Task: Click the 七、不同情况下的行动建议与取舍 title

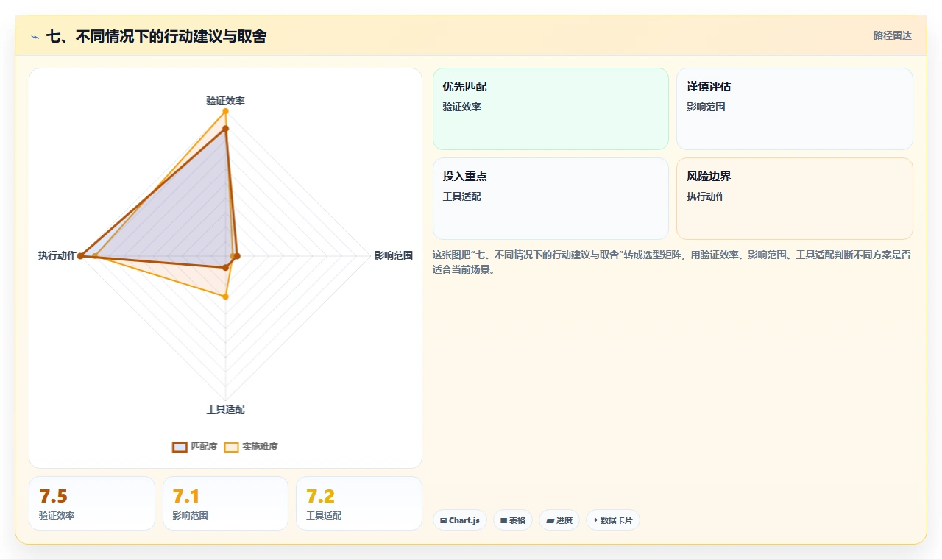Action: click(x=156, y=36)
